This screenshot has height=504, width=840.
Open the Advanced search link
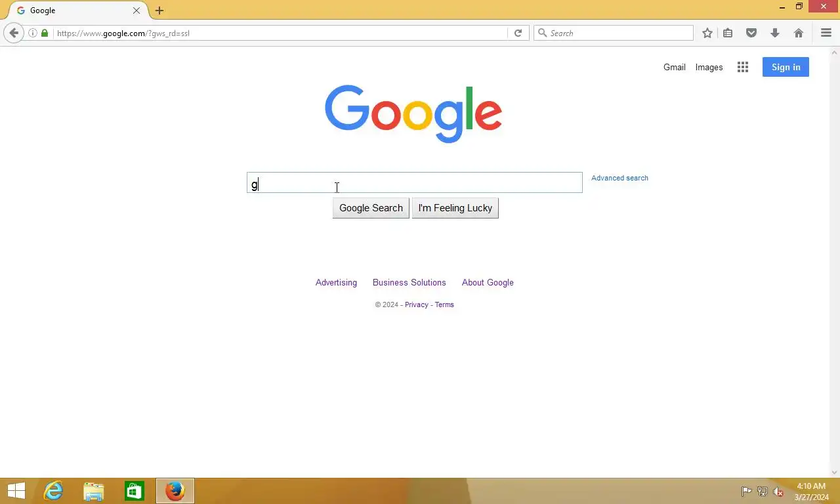[x=619, y=178]
